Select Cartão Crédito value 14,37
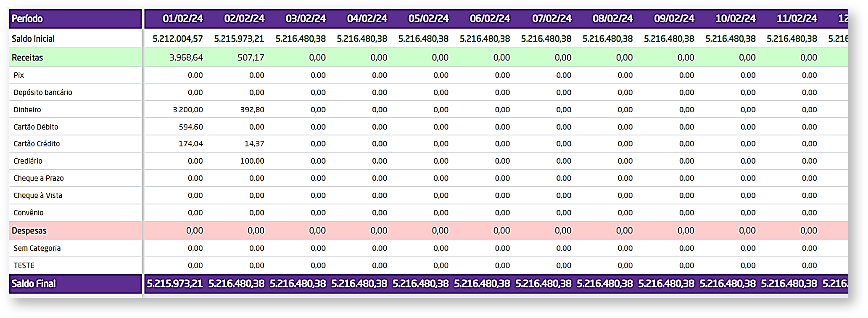The height and width of the screenshot is (318, 868). coord(255,144)
